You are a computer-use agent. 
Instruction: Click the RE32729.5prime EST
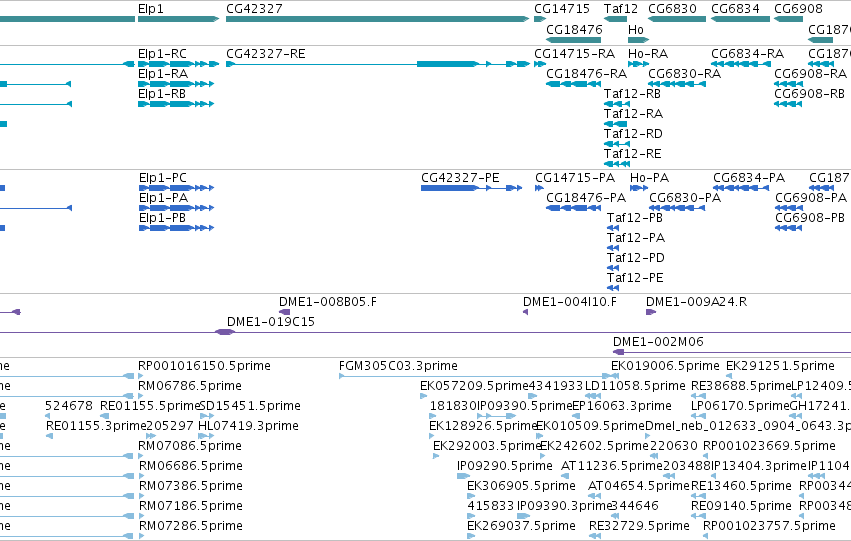(595, 537)
